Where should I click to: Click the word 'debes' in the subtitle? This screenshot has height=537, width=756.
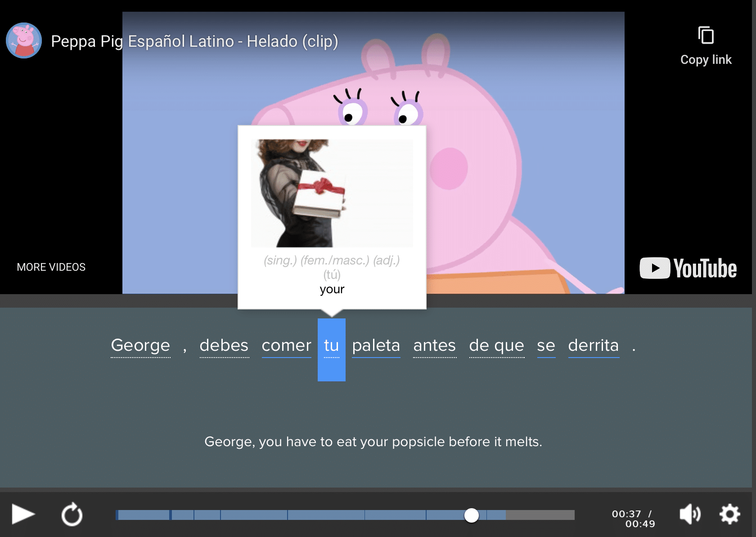[x=224, y=345]
